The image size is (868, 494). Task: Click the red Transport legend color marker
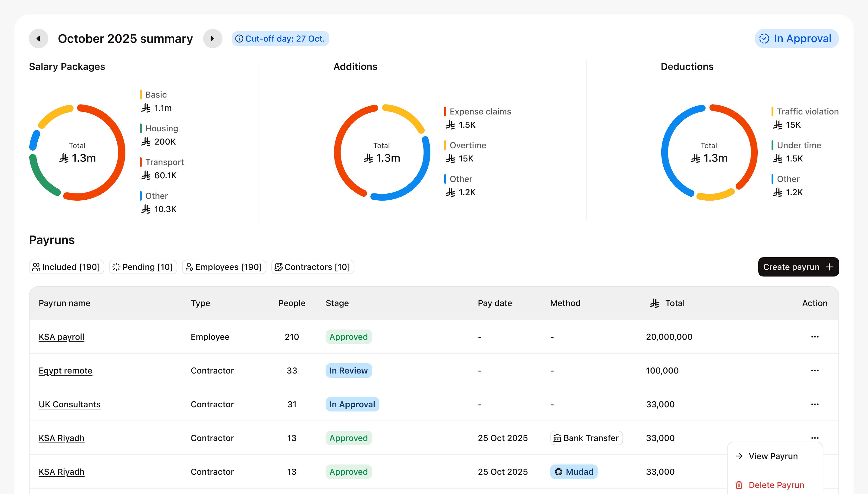tap(140, 162)
